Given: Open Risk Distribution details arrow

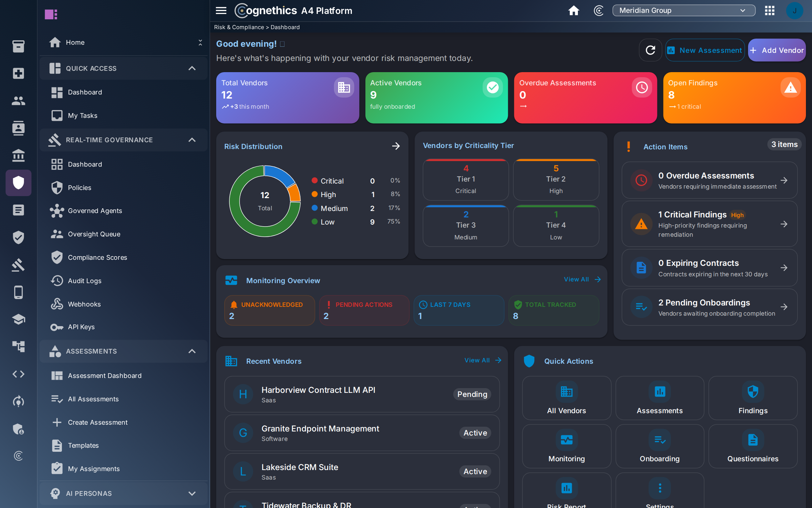Looking at the screenshot, I should (396, 146).
